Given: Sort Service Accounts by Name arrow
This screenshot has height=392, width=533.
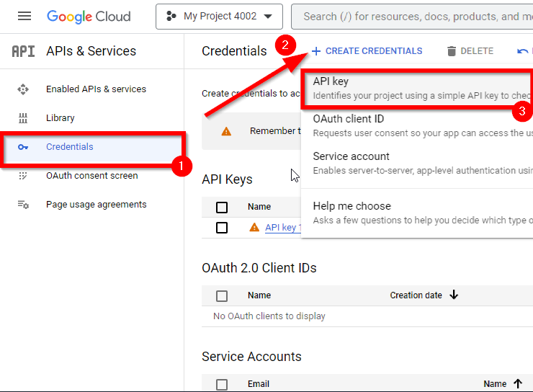Looking at the screenshot, I should coord(518,384).
